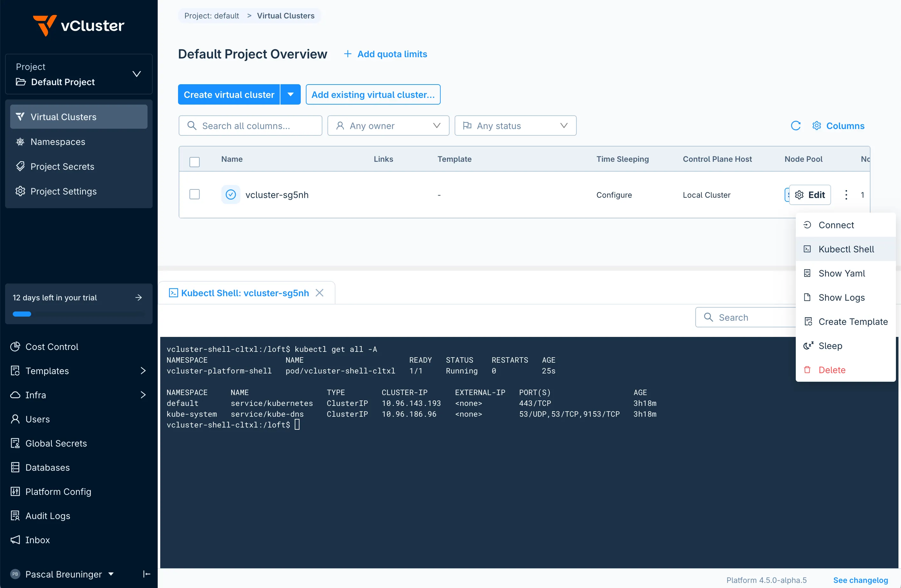Open the Any status filter dropdown
Screen dimensions: 901x588
[515, 126]
